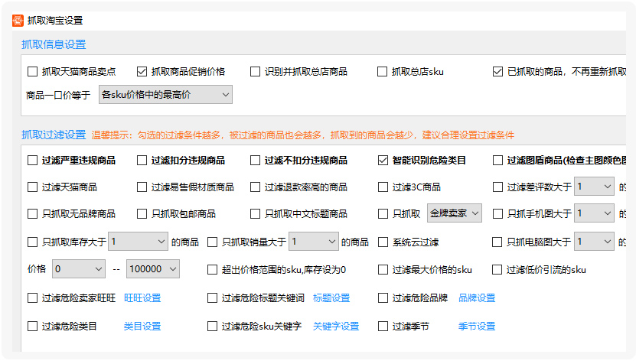Check 过滤严重违规商品 filter
This screenshot has width=636, height=364.
pyautogui.click(x=32, y=161)
